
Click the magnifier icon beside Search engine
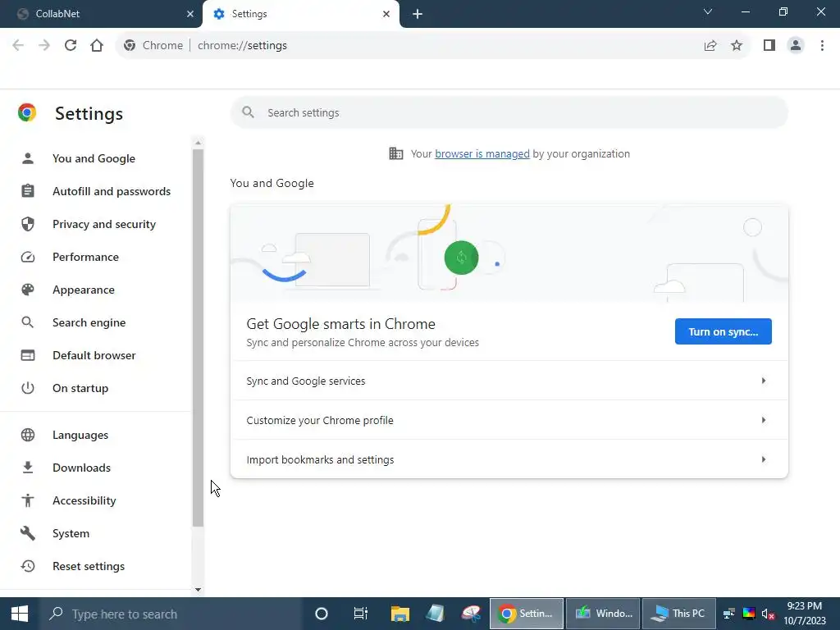tap(27, 322)
